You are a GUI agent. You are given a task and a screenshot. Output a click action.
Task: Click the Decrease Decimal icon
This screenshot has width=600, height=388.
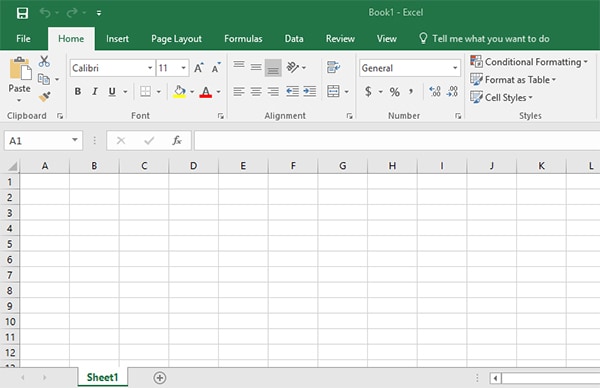pos(452,91)
